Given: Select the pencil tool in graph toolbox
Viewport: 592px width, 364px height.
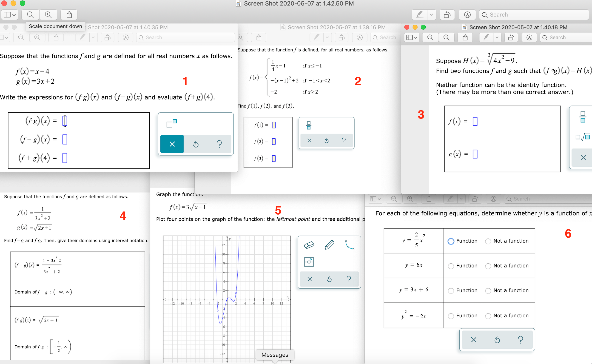Looking at the screenshot, I should click(x=329, y=245).
